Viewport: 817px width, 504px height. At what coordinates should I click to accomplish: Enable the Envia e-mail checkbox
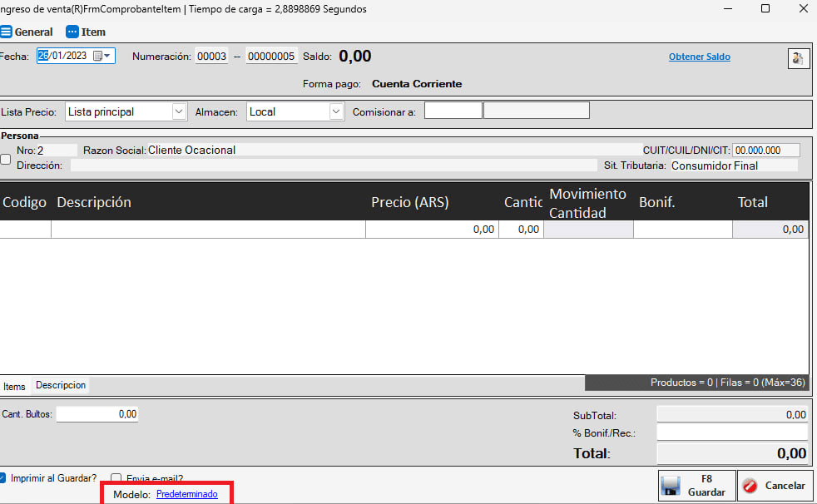click(x=116, y=478)
